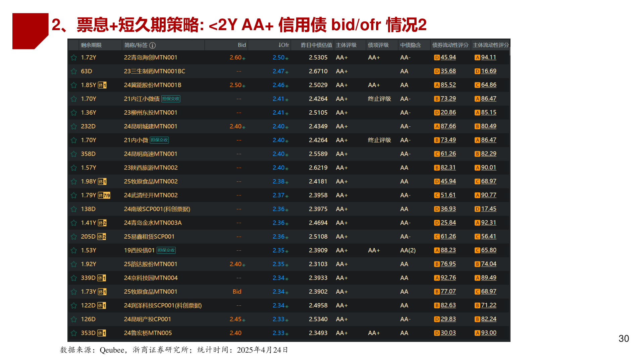Toggle favorite star for 23三生制药MTN001BC

tap(74, 71)
